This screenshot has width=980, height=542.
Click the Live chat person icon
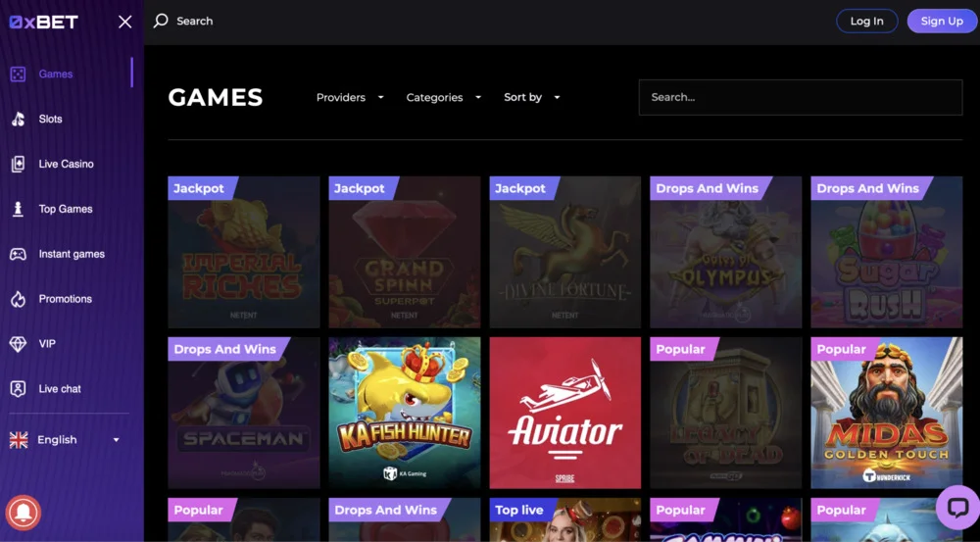18,389
